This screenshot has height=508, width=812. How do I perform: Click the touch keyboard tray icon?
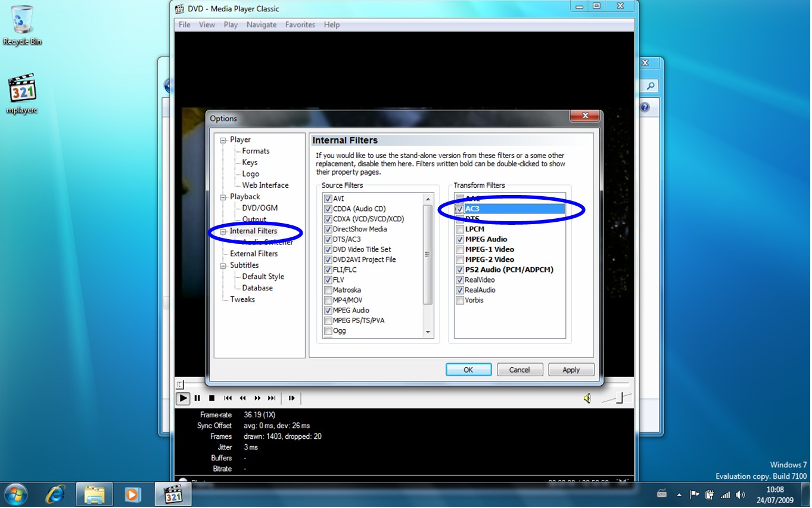tap(662, 494)
